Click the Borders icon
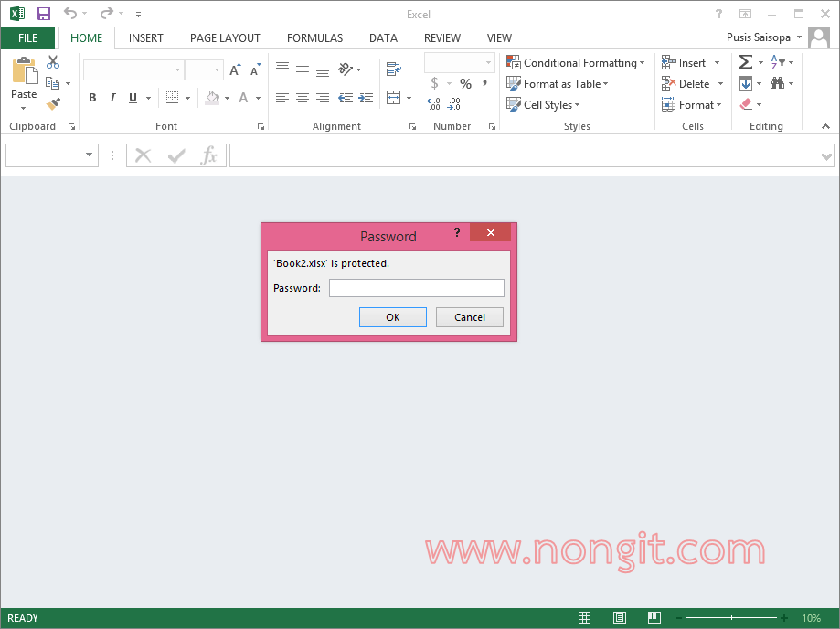This screenshot has height=629, width=840. coord(172,98)
